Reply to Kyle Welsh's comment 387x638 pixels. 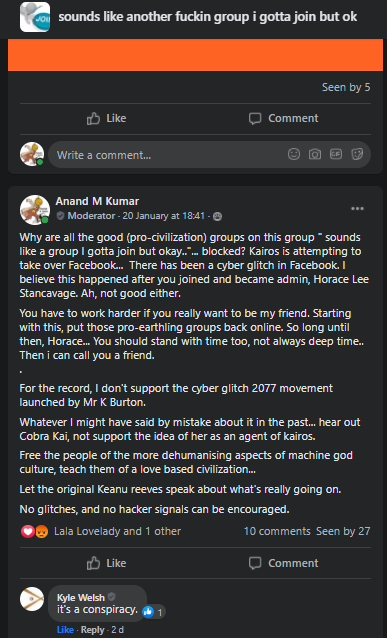click(92, 630)
